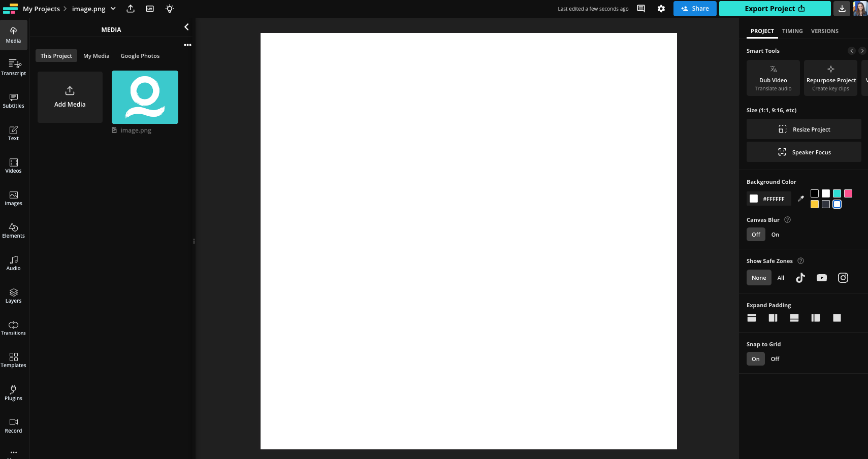The height and width of the screenshot is (459, 868).
Task: Click the Resize Project button
Action: pos(803,129)
